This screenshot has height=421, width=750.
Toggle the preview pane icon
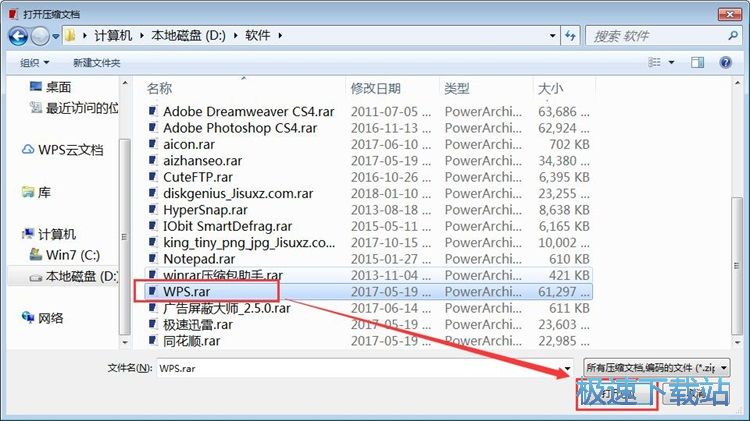[x=697, y=62]
